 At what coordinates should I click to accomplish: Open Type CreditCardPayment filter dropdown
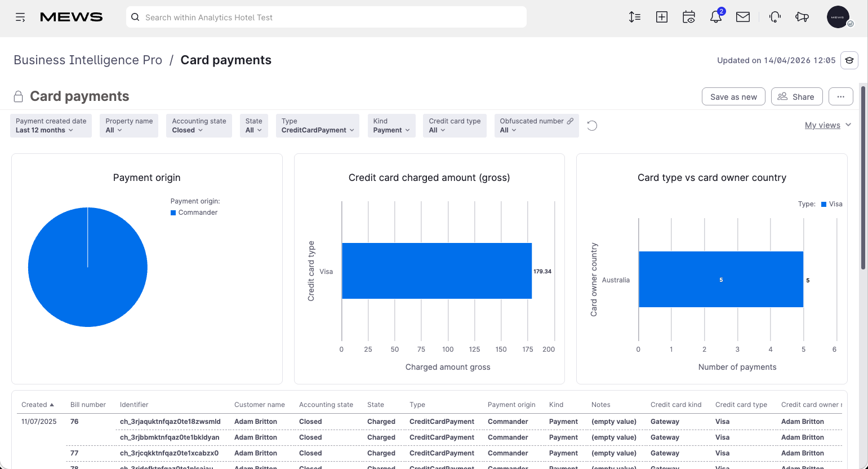click(x=317, y=126)
